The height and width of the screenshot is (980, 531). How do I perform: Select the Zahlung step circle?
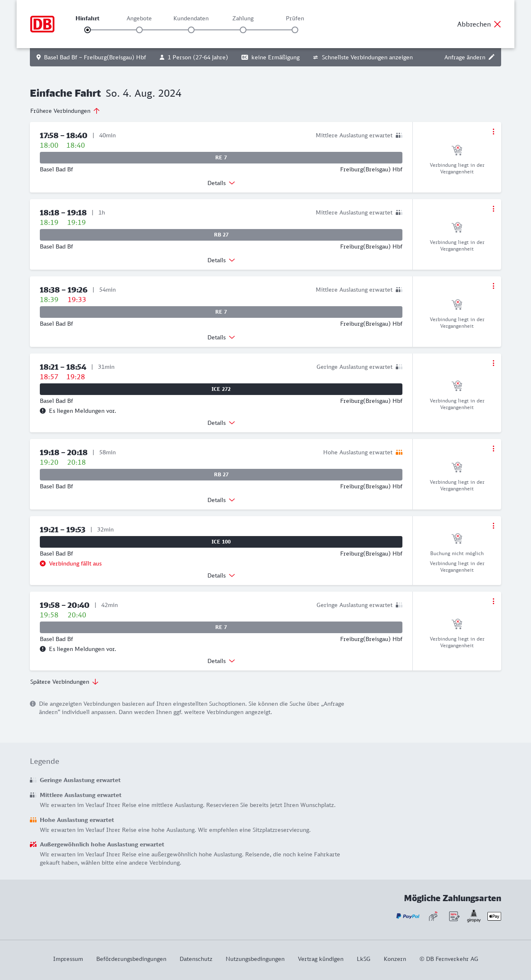click(x=243, y=30)
